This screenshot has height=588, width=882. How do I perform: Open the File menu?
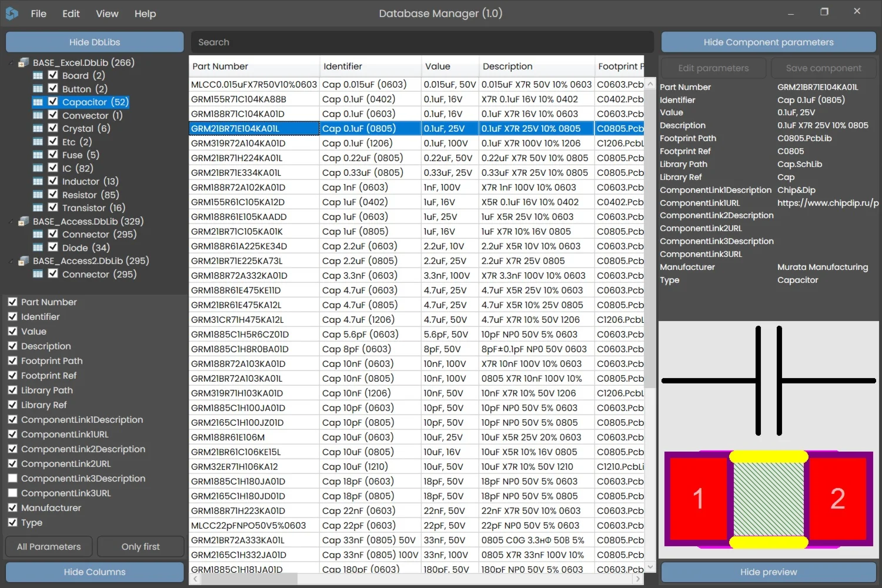[38, 14]
